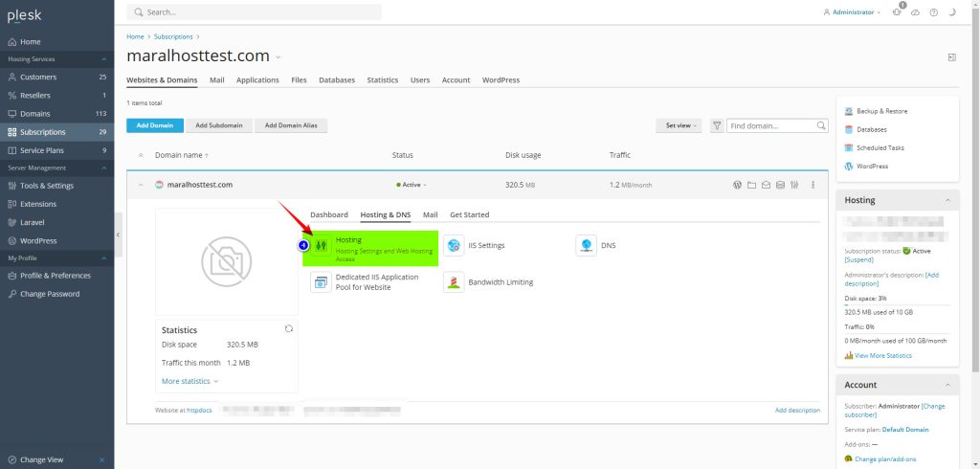Open the Set view dropdown

click(x=679, y=125)
